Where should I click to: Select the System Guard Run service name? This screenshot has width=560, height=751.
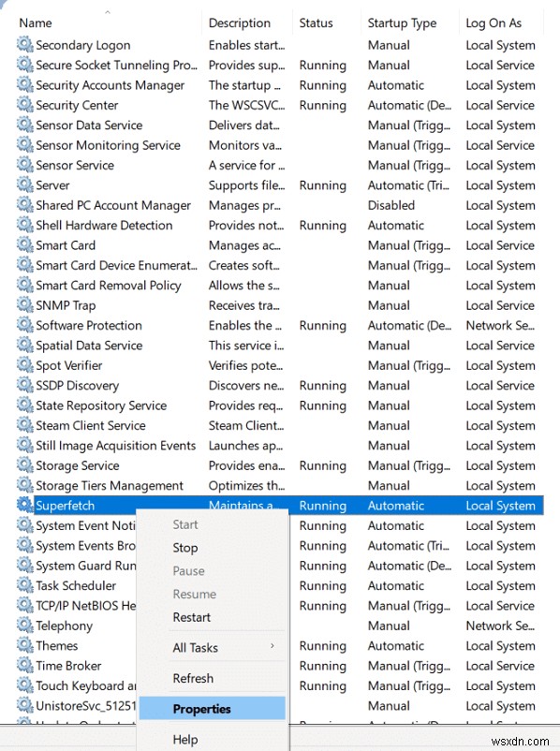(x=86, y=566)
